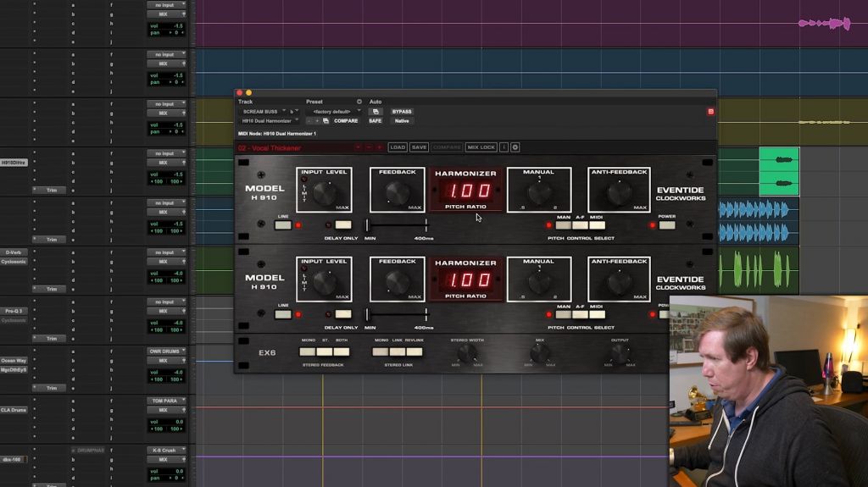868x487 pixels.
Task: Open the H910DHrz insert slot
Action: (x=14, y=163)
